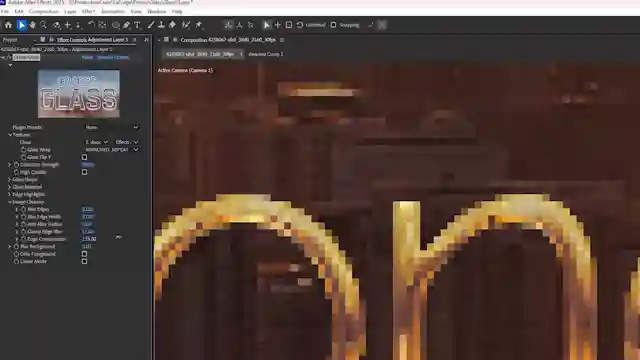The width and height of the screenshot is (640, 360).
Task: Toggle the fx switch for glass effect
Action: 9,58
